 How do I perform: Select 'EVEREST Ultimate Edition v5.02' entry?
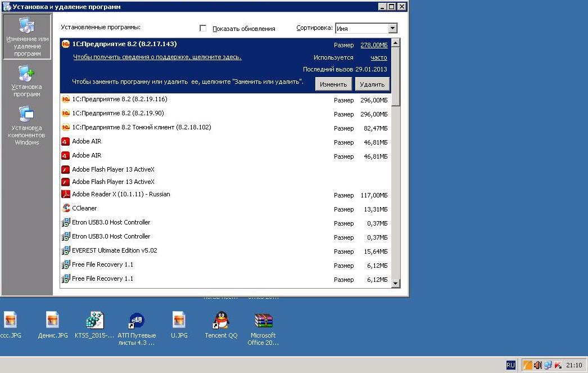coord(225,251)
